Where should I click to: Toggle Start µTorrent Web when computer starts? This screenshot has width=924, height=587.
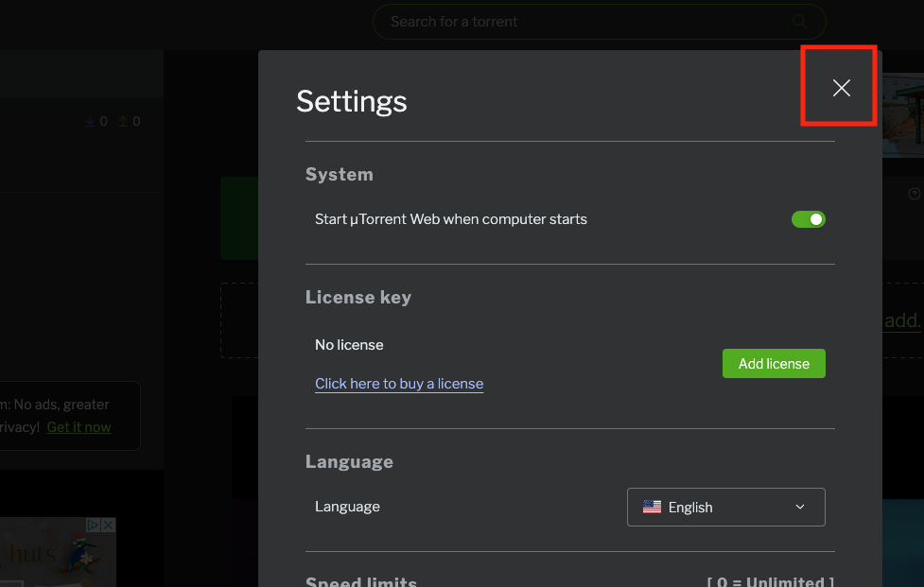pyautogui.click(x=808, y=219)
